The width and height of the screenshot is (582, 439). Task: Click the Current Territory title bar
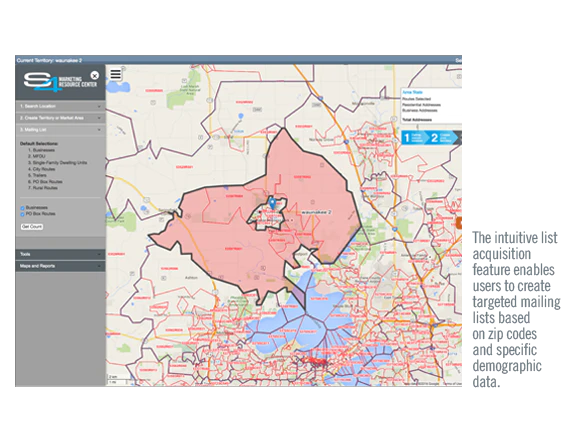pos(238,60)
